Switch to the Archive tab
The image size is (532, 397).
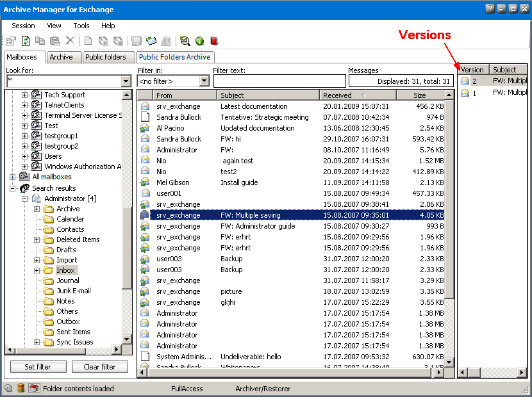coord(63,57)
